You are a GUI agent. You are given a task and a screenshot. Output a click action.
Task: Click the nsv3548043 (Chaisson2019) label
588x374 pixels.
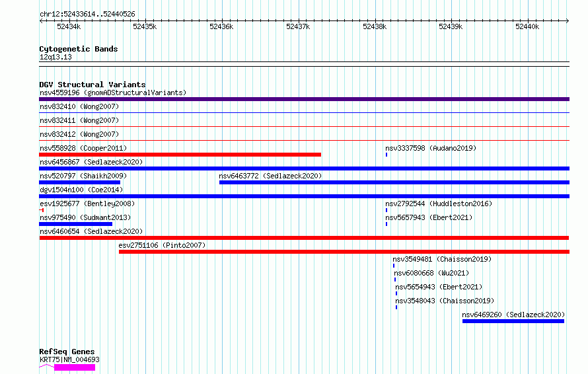[445, 301]
